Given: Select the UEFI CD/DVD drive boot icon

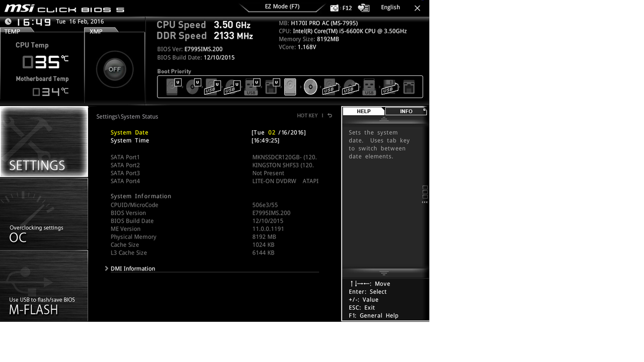Looking at the screenshot, I should (x=193, y=86).
